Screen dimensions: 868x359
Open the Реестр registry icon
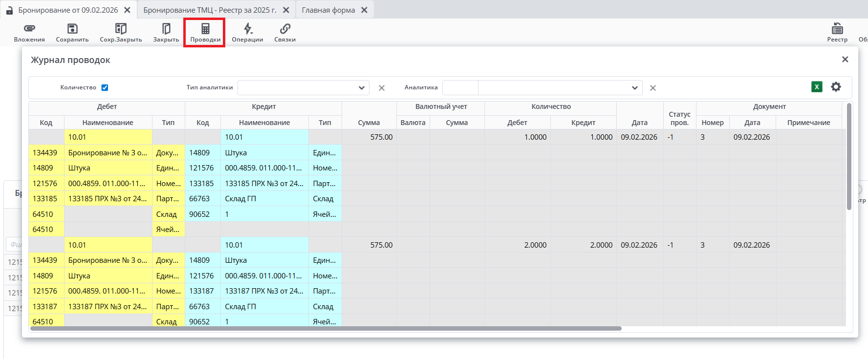pos(837,29)
